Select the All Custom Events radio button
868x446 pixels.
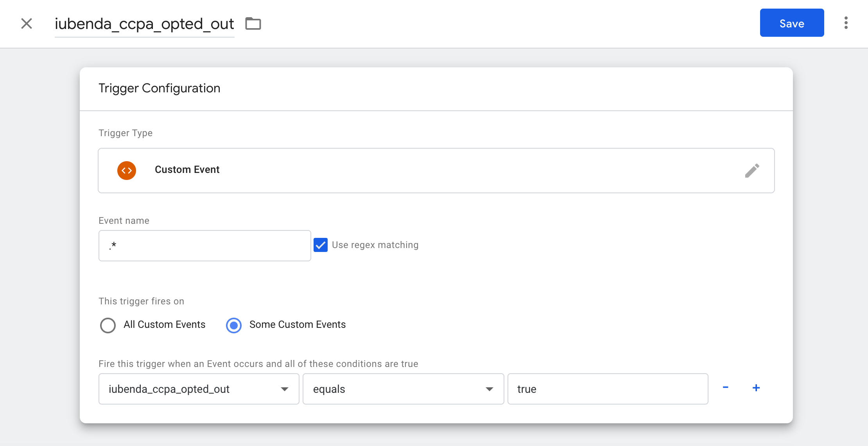tap(108, 325)
